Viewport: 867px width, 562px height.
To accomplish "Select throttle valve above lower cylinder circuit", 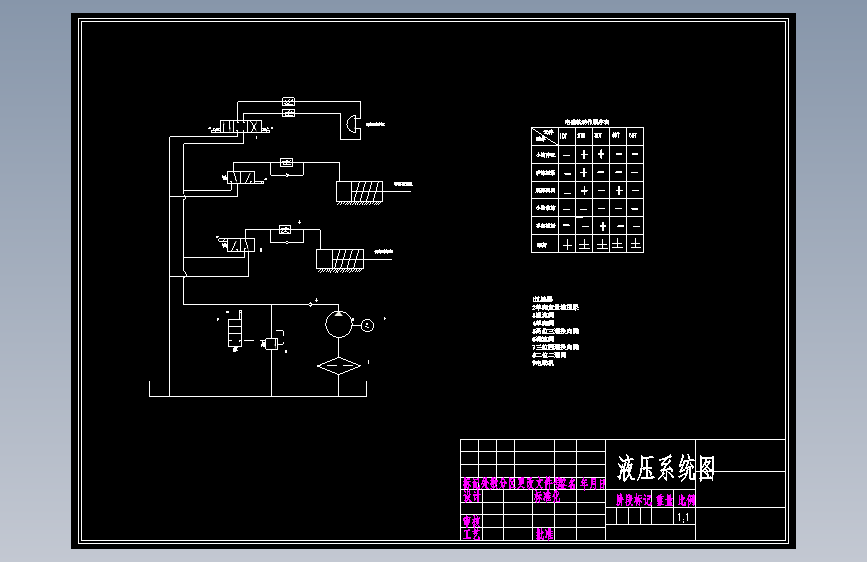I will pos(285,230).
